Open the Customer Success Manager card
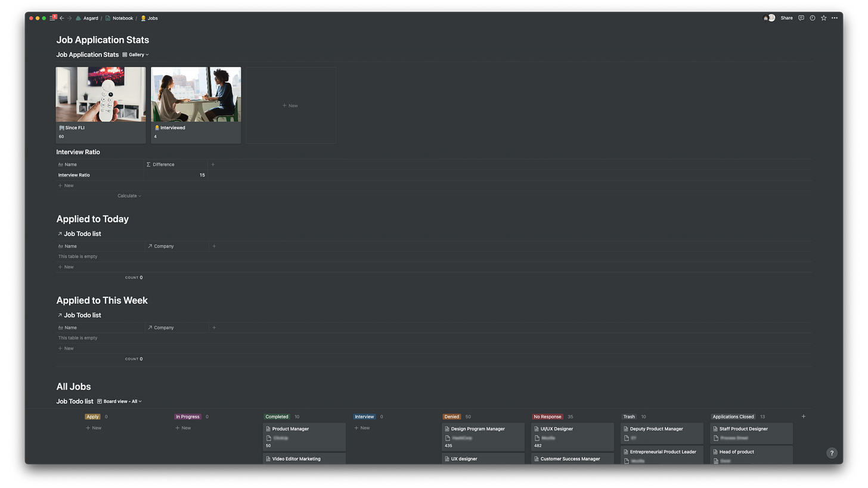 (572, 458)
